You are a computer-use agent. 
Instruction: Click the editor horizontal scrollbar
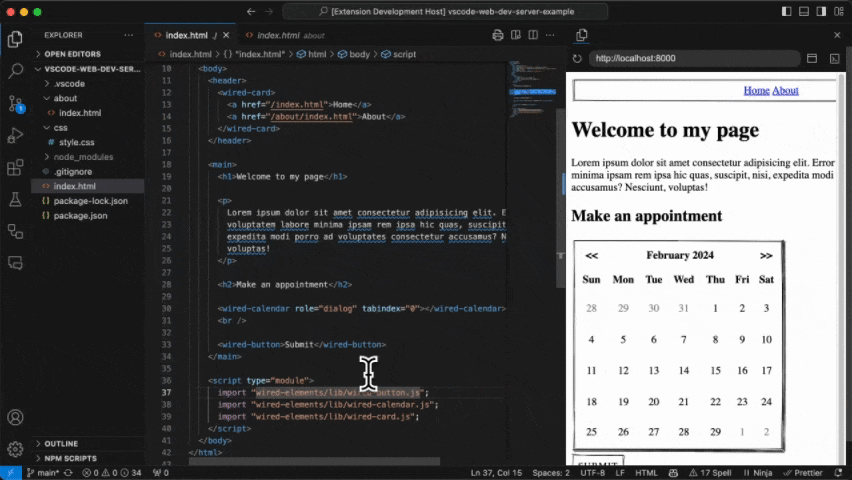click(x=314, y=462)
